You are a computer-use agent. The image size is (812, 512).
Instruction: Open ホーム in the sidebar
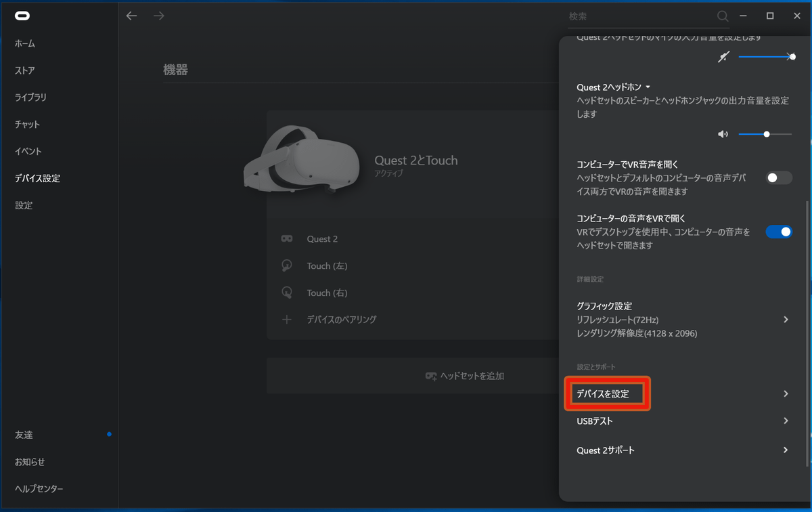[x=25, y=43]
